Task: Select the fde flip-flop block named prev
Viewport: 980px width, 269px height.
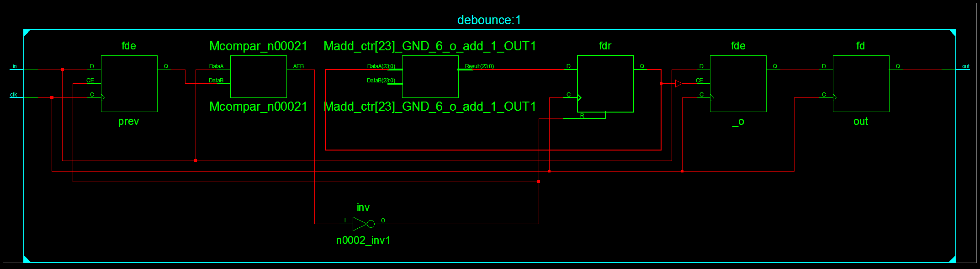Action: click(129, 84)
